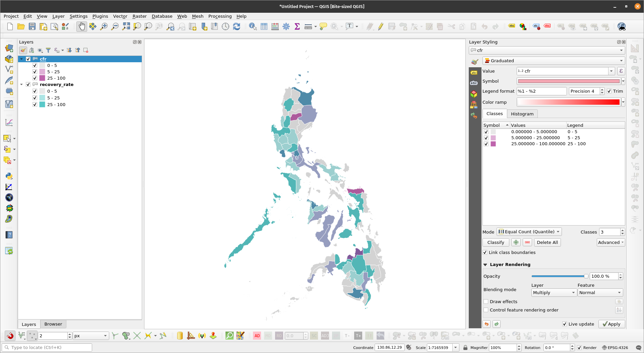Screen dimensions: 644x353
Task: Open the Equal Count mode dropdown
Action: coord(529,232)
